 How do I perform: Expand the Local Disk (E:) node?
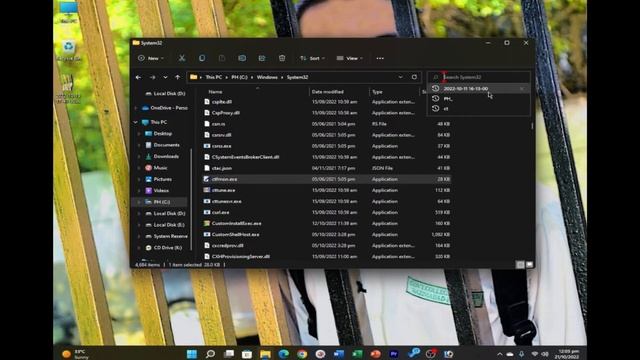click(139, 225)
